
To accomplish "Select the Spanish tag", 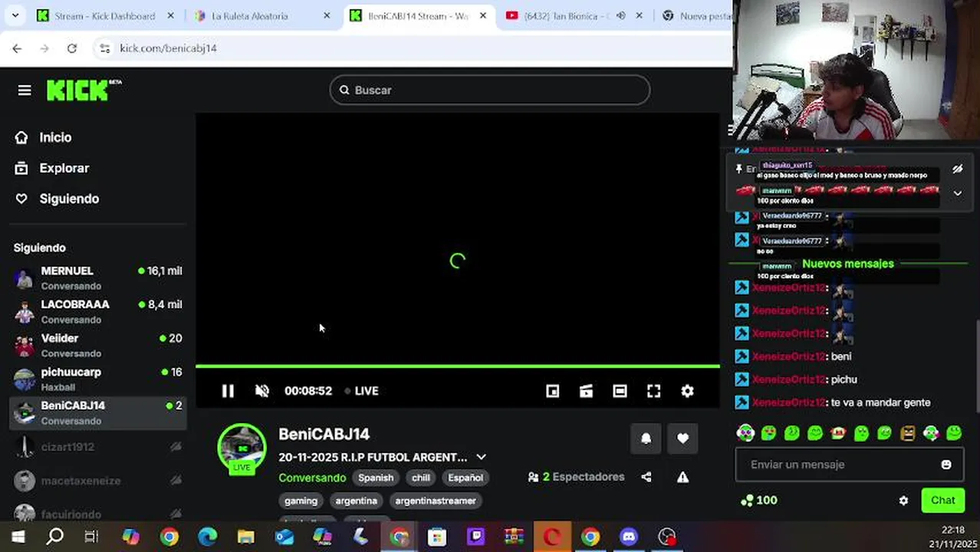I will [376, 478].
